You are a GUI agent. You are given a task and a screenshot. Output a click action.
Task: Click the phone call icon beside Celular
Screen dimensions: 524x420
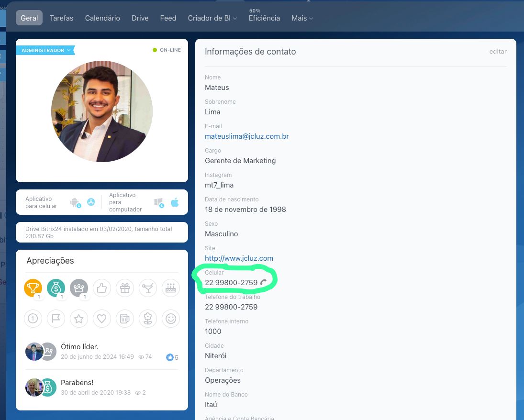[x=264, y=283]
